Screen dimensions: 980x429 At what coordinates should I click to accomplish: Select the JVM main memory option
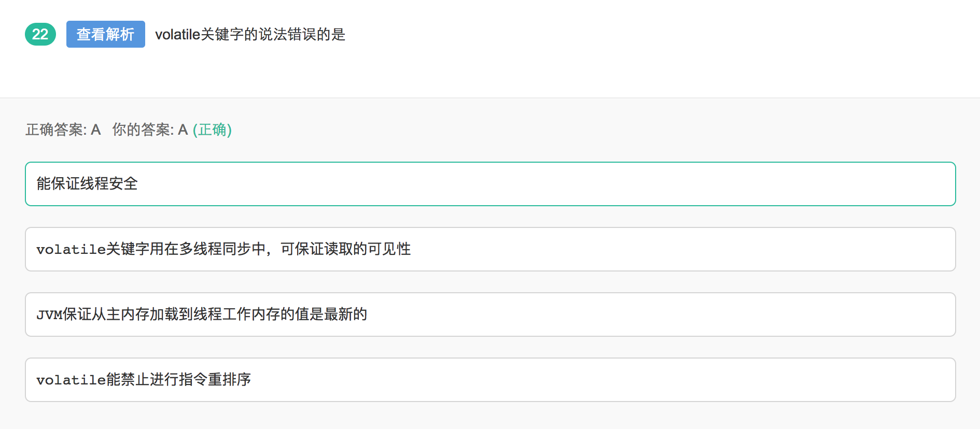click(490, 314)
